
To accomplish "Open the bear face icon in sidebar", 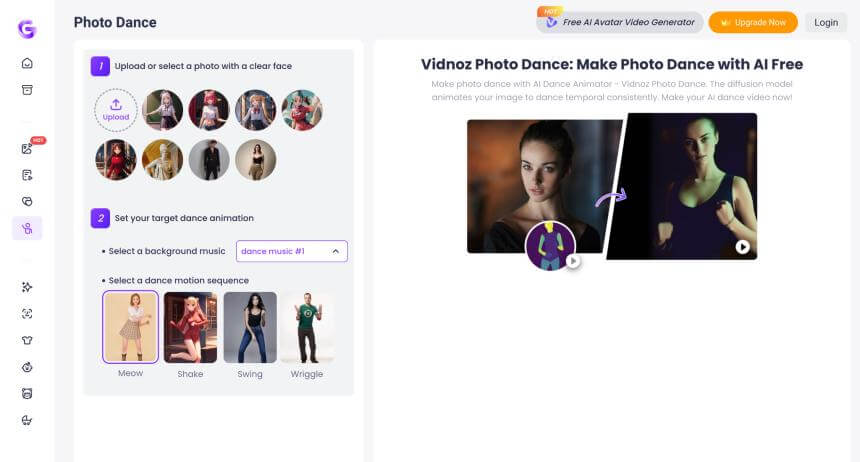I will coord(27,393).
